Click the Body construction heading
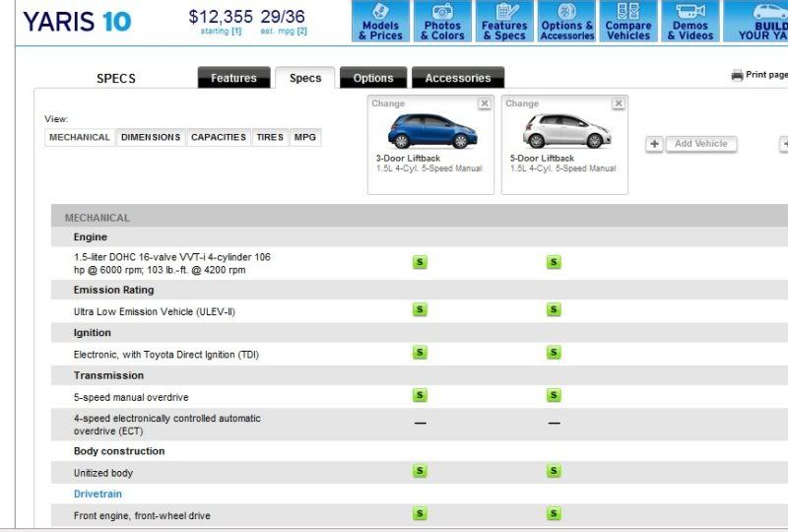The height and width of the screenshot is (532, 788). point(119,451)
